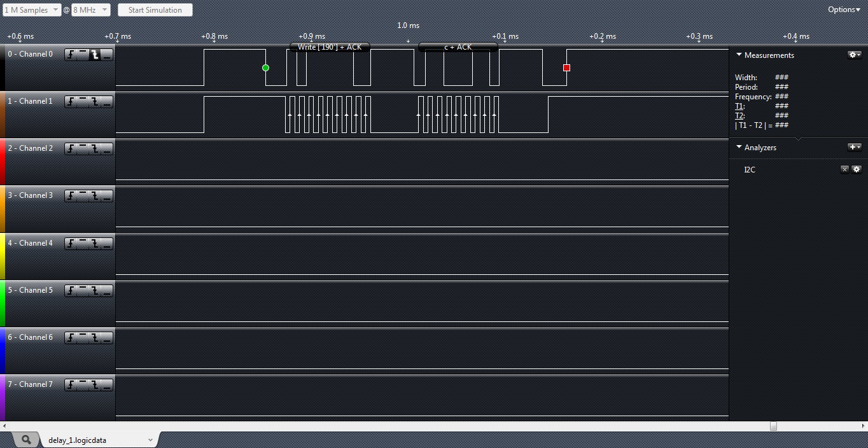Collapse the Measurements panel

coord(739,55)
